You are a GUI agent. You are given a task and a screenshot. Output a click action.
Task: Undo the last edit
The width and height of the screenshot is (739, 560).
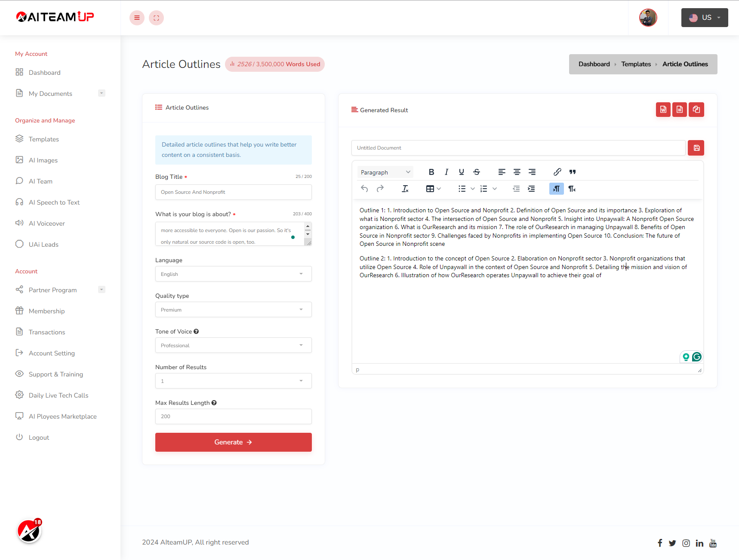pyautogui.click(x=364, y=189)
